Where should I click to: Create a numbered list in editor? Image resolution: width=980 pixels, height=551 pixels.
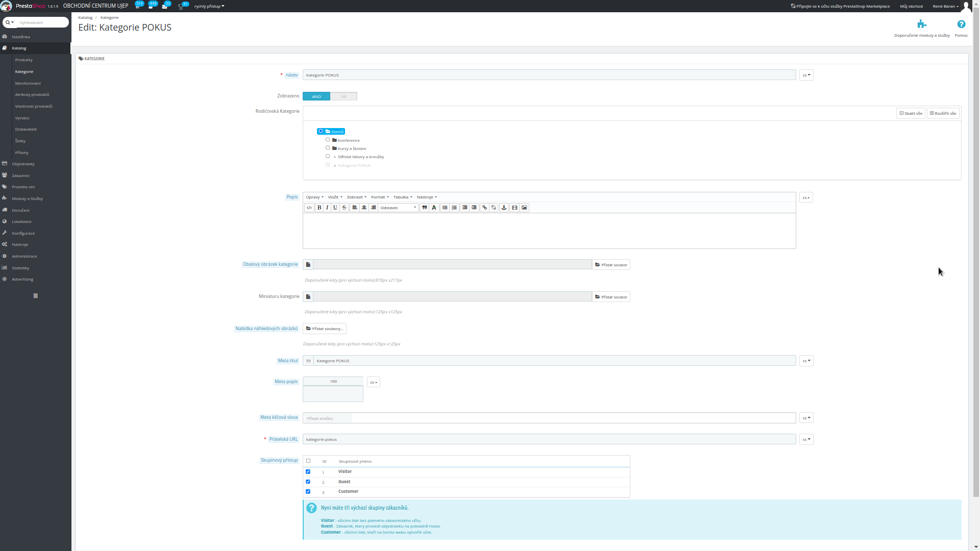(454, 208)
